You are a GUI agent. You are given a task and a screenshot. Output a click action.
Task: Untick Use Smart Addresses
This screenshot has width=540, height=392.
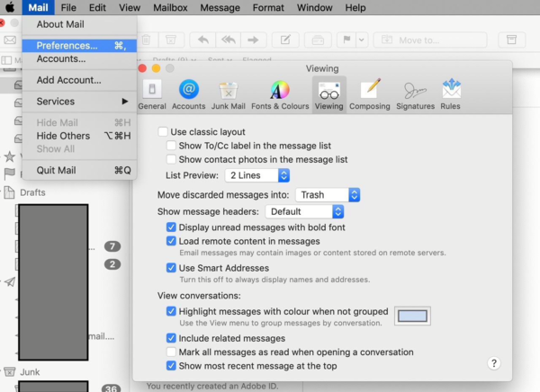(x=172, y=268)
